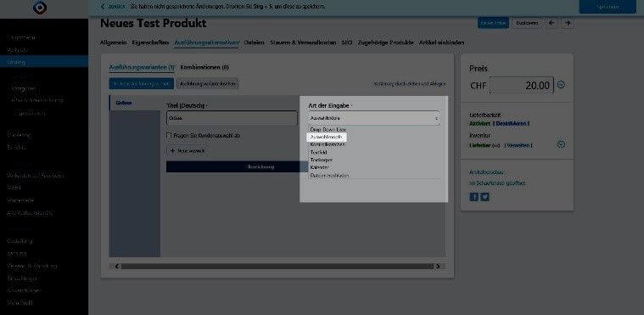Tick the 'Fragen Sie Kundenauswahl ab' checkbox
This screenshot has width=644, height=315.
tap(169, 135)
